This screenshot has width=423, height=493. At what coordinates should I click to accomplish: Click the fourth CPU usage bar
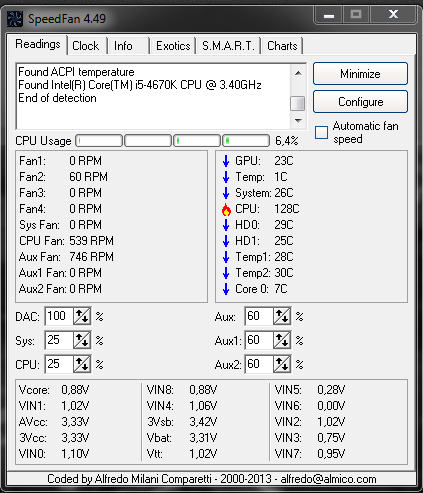246,141
